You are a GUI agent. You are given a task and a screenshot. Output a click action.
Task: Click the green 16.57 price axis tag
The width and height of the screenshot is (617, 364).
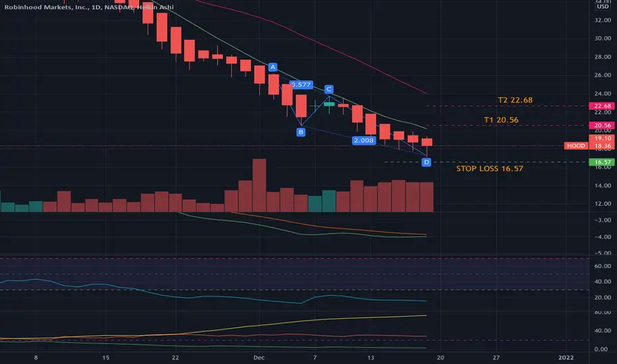pos(602,162)
